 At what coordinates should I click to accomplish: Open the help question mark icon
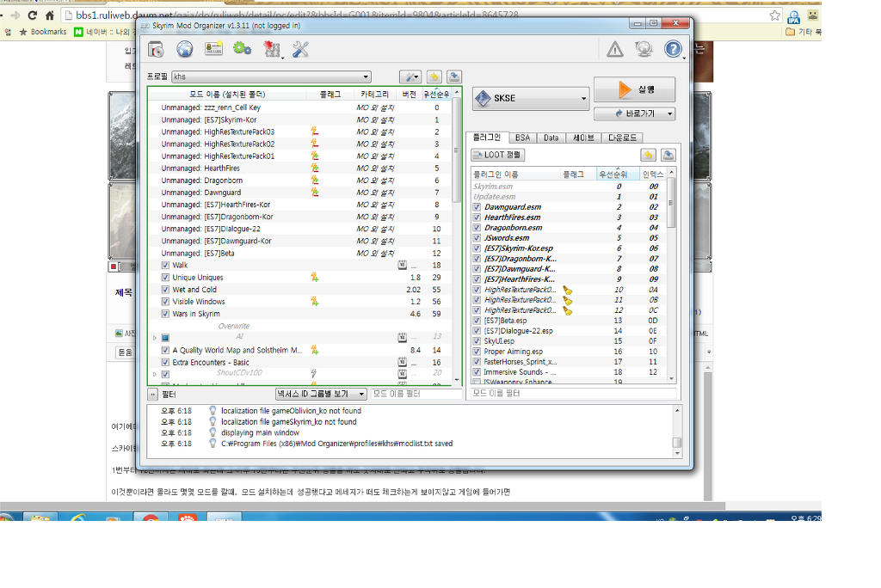coord(673,50)
